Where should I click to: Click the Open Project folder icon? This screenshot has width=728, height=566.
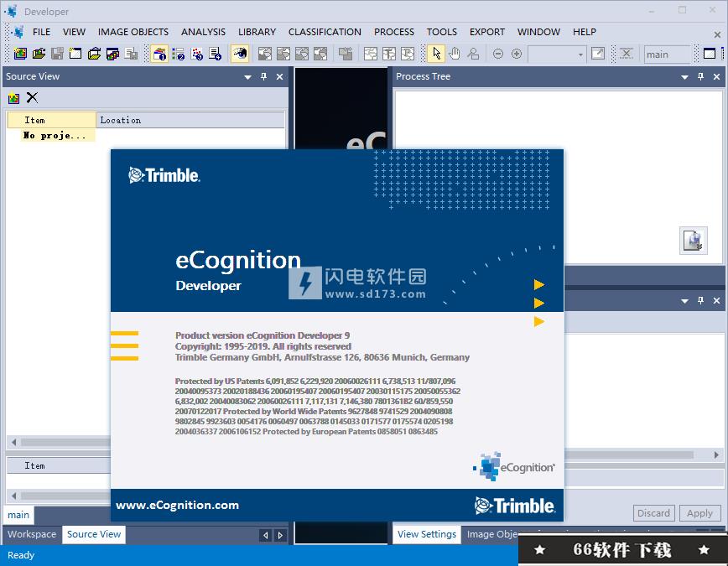[x=39, y=54]
